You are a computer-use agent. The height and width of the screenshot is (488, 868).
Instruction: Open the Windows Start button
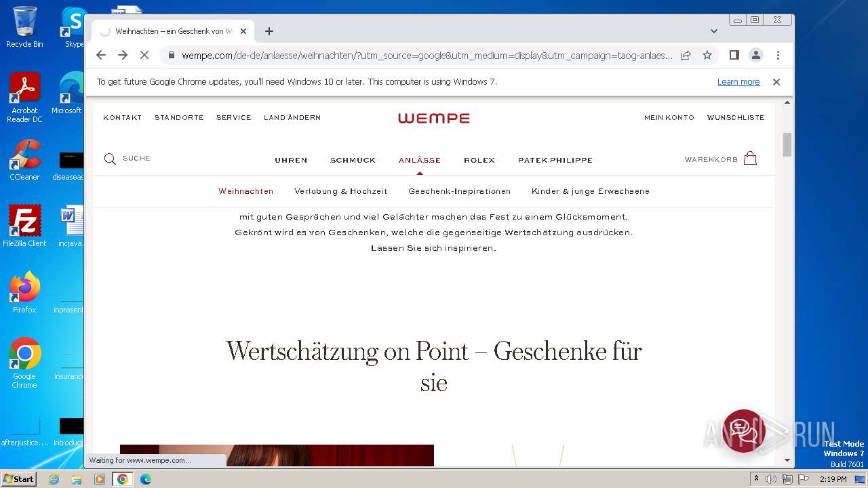pos(19,479)
